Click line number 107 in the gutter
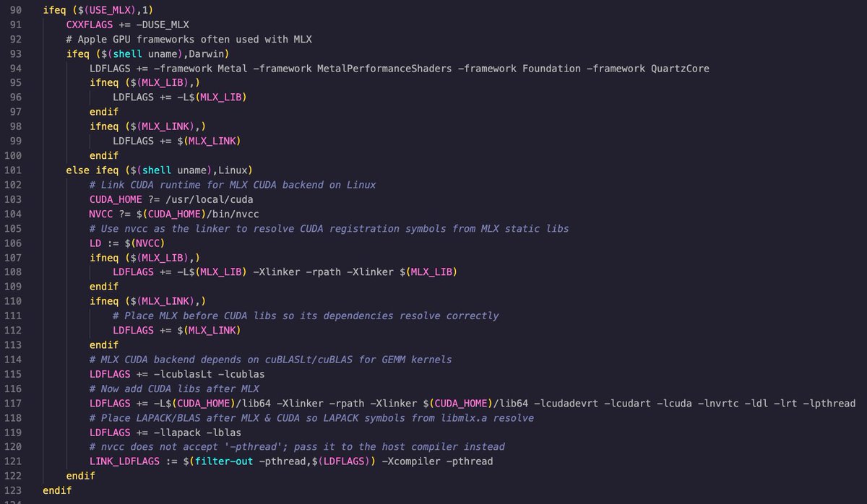 point(12,257)
